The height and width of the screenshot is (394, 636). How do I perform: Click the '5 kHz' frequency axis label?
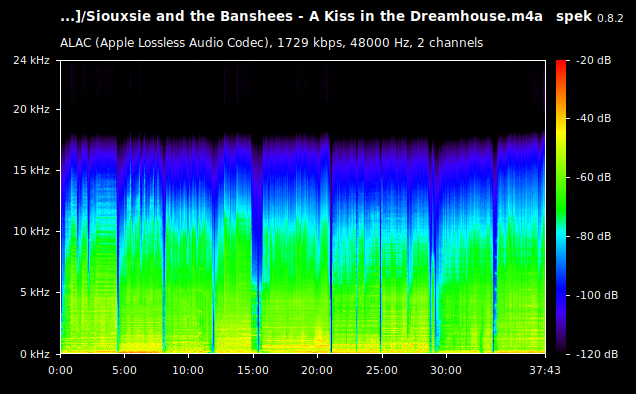(35, 292)
